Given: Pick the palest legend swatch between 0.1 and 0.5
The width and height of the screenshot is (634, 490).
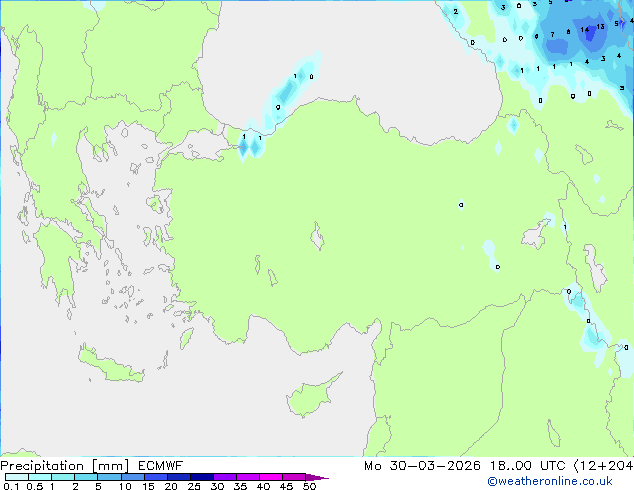Looking at the screenshot, I should click(x=17, y=477).
